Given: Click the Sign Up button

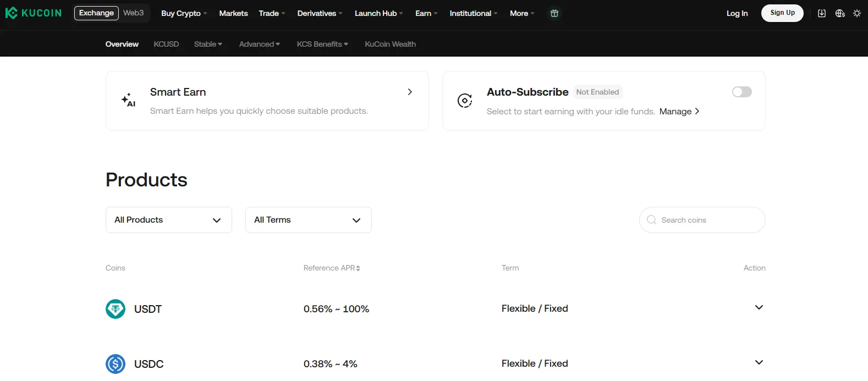Looking at the screenshot, I should 782,13.
